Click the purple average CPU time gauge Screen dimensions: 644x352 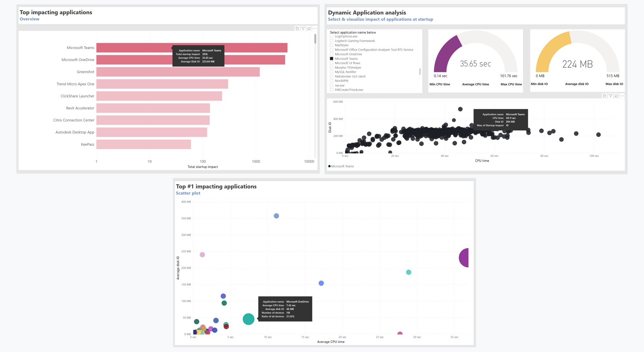(447, 55)
